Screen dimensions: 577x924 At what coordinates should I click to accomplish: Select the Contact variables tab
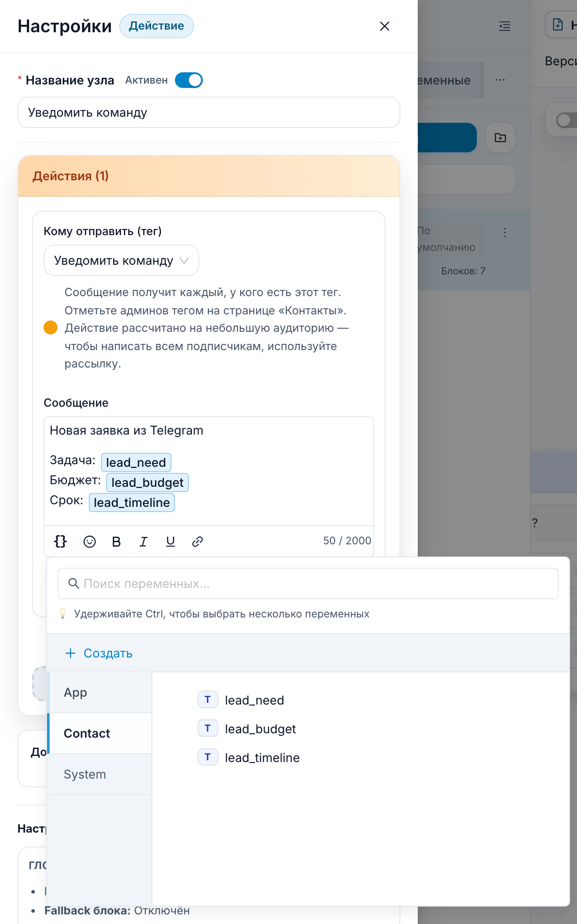coord(100,733)
